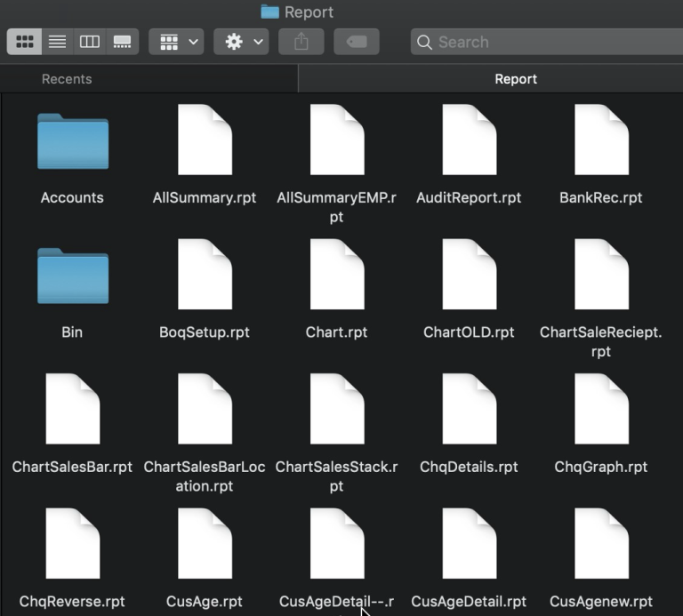Open the gear action menu
This screenshot has height=616, width=683.
pyautogui.click(x=241, y=42)
